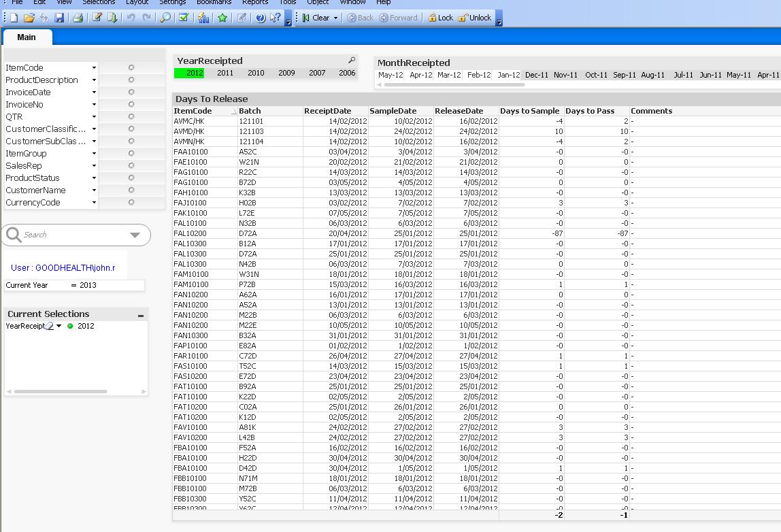Click the Open folder icon

[29, 18]
